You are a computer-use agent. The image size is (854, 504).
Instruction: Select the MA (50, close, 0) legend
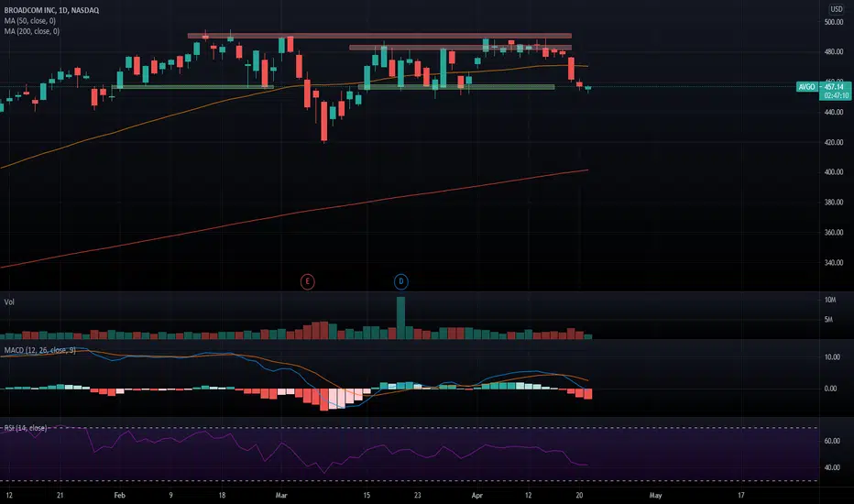pos(30,21)
